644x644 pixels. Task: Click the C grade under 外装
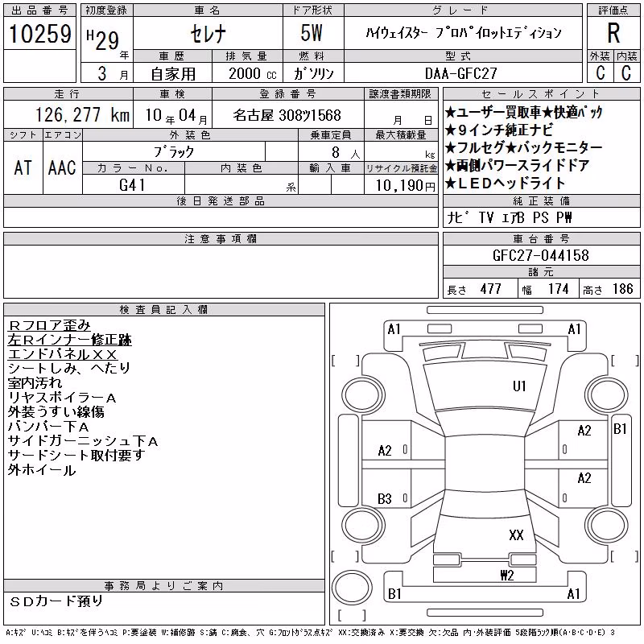601,72
